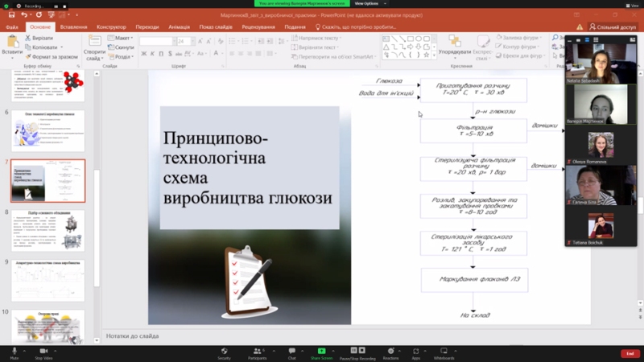Screen dimensions: 644x362
Task: Open the Макет layout dropdown
Action: click(x=121, y=38)
